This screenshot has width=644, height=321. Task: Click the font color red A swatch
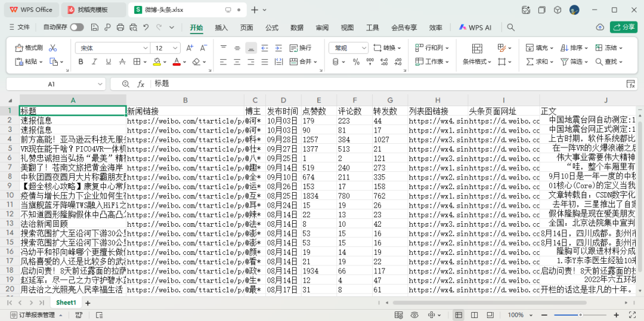click(176, 62)
